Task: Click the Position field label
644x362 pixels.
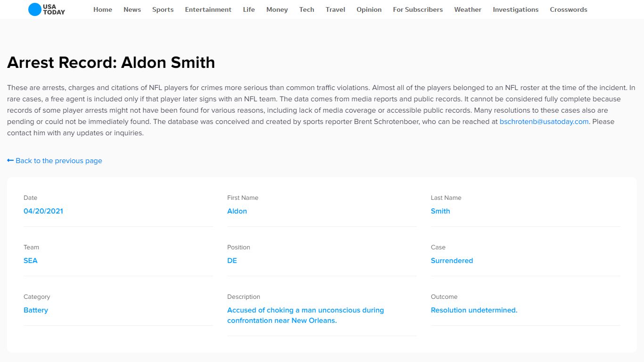Action: click(239, 247)
